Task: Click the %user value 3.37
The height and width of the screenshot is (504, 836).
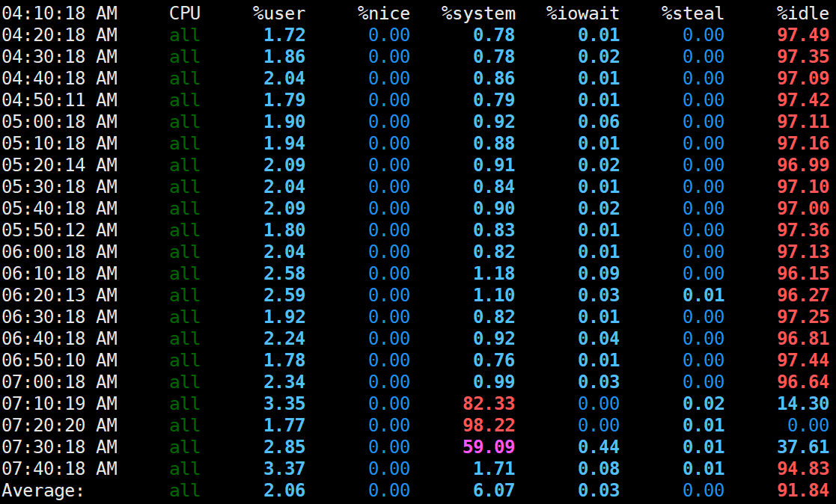Action: tap(284, 469)
